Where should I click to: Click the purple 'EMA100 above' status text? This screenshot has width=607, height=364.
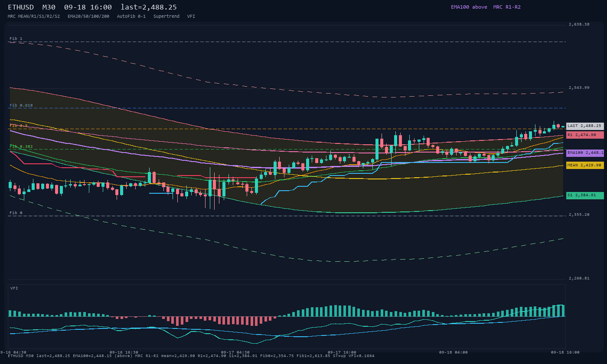coord(469,7)
